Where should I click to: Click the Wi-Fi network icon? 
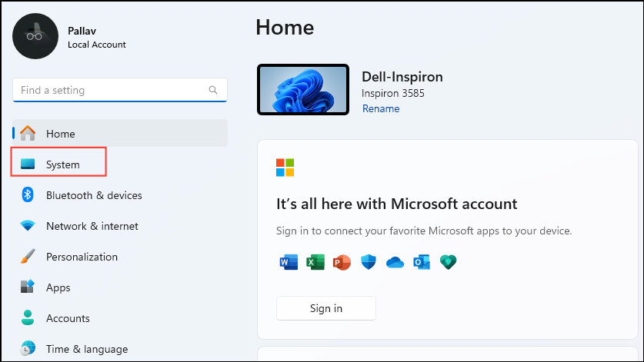point(28,225)
